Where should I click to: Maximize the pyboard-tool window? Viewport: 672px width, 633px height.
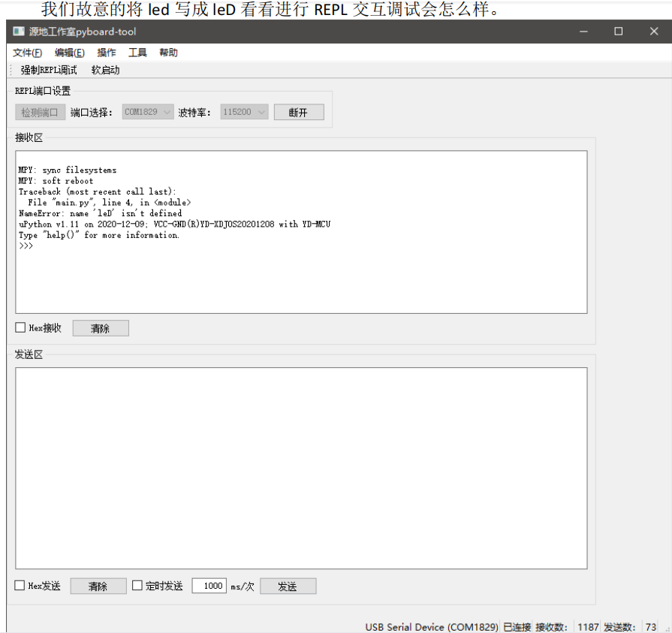pos(619,32)
